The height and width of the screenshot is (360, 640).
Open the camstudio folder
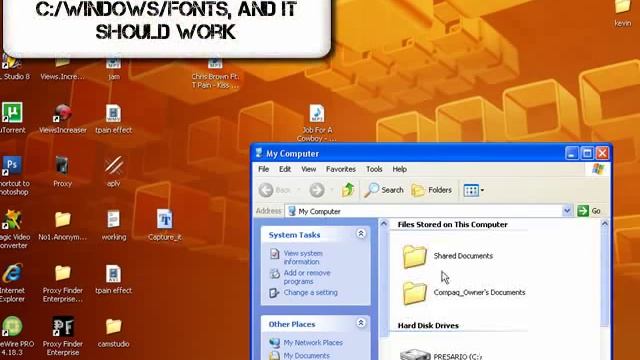pos(113,327)
